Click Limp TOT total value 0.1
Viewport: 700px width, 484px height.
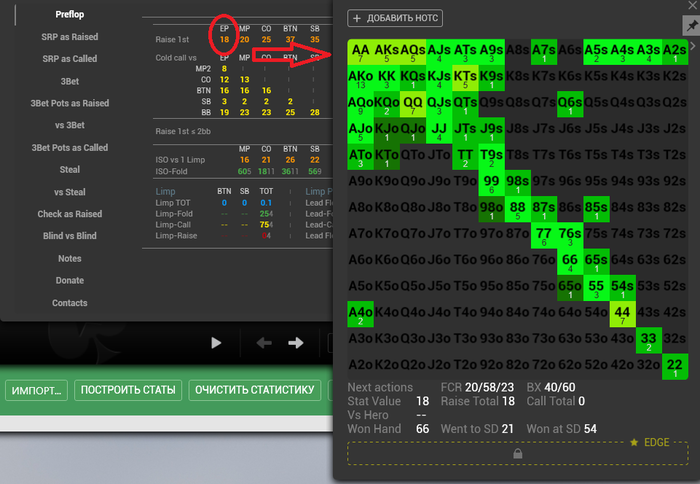click(x=266, y=203)
